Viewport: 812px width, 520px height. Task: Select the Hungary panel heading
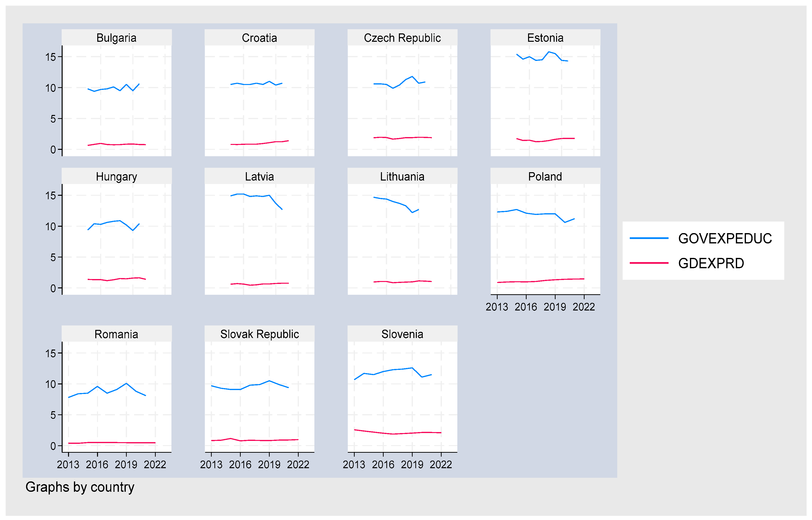pos(116,177)
